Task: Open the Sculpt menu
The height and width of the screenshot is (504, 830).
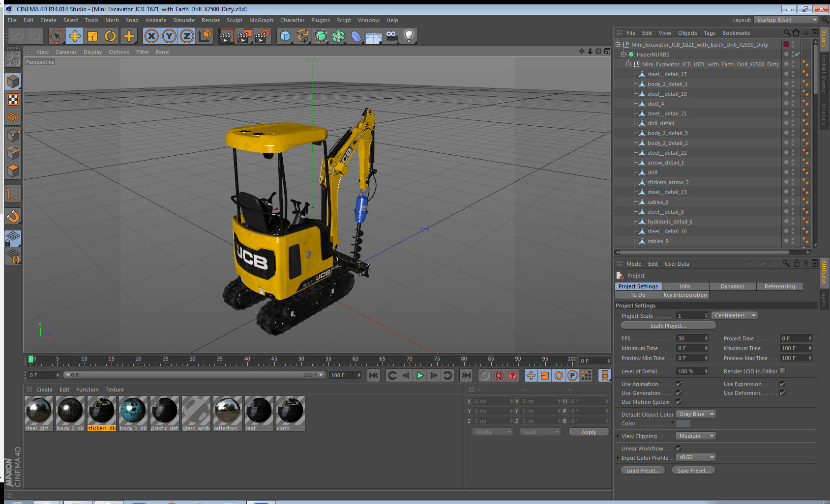Action: pyautogui.click(x=235, y=20)
